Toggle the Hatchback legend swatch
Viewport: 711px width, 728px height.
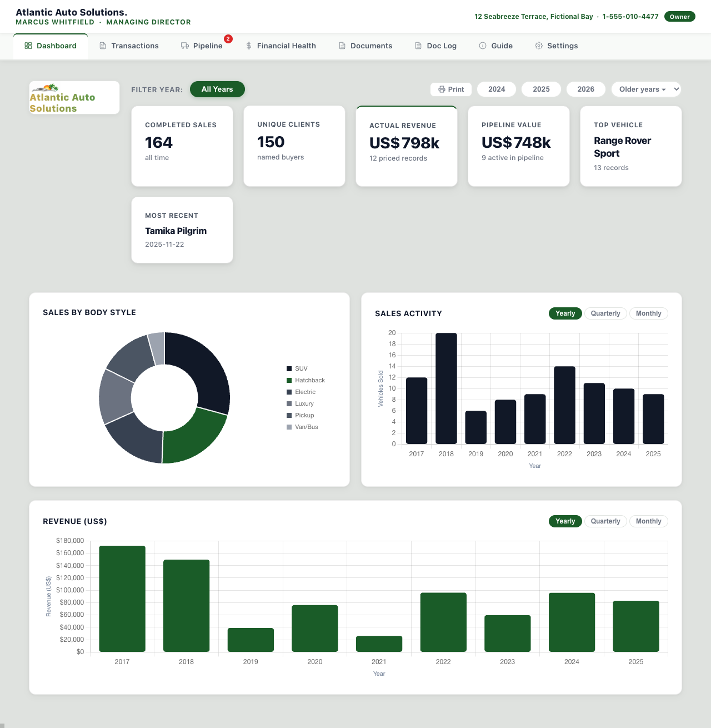(289, 380)
